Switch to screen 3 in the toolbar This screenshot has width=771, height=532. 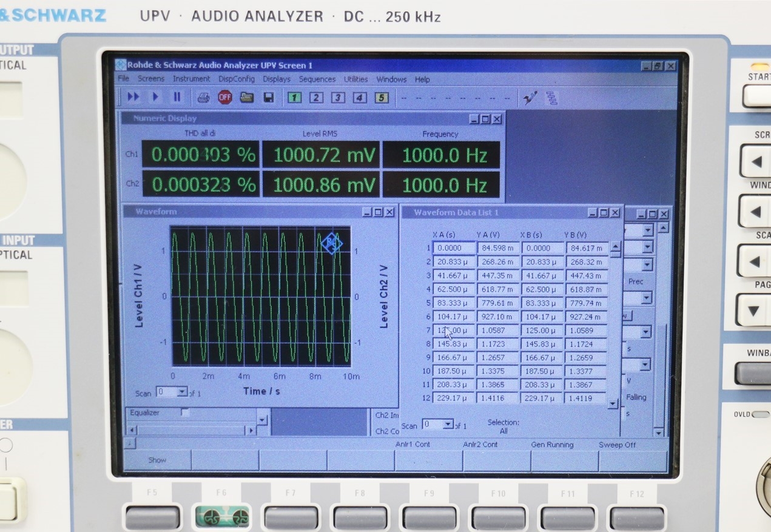click(x=338, y=97)
